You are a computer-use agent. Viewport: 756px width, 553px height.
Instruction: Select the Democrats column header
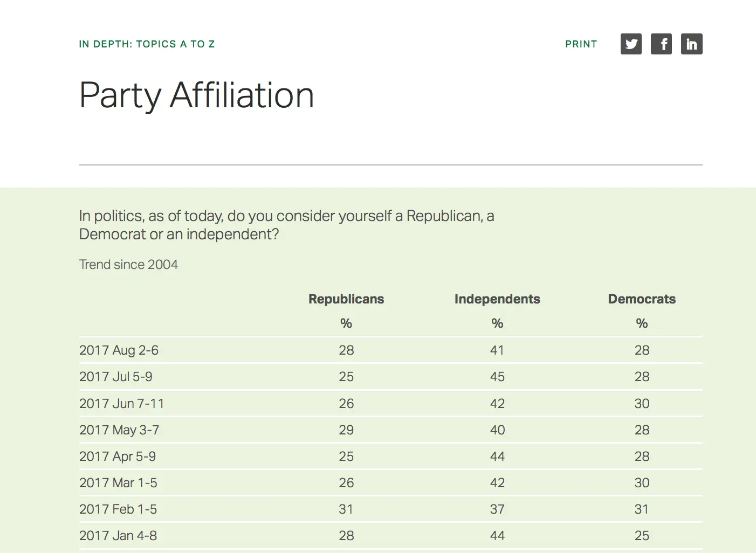click(642, 299)
